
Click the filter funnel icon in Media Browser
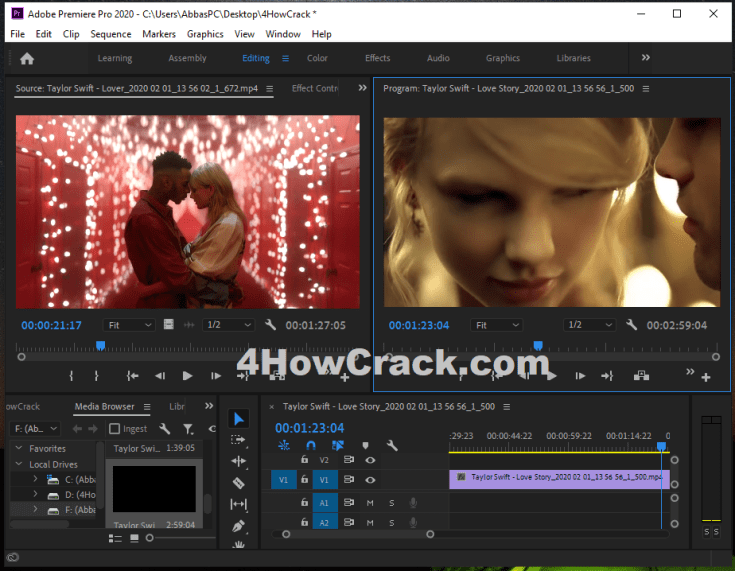(x=188, y=429)
